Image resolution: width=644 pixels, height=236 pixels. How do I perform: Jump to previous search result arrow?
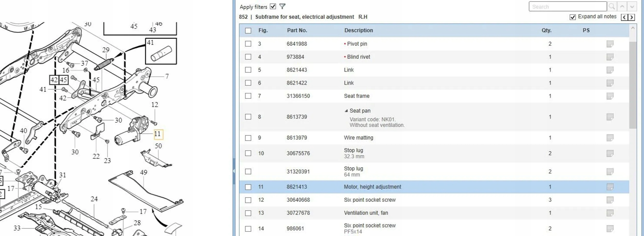click(x=622, y=7)
